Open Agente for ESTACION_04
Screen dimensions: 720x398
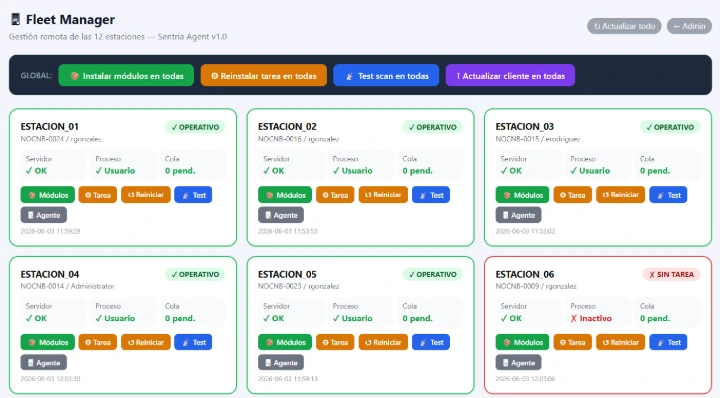coord(44,363)
